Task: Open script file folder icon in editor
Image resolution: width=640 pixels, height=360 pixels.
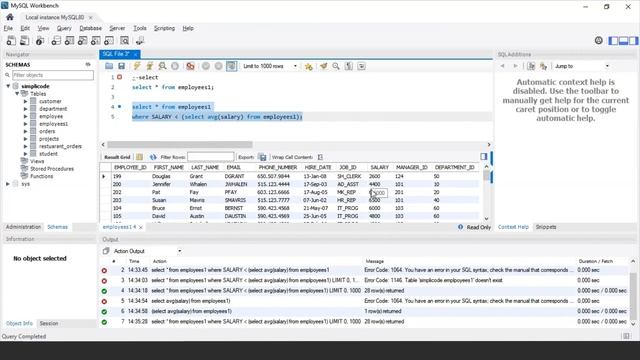Action: pos(109,66)
